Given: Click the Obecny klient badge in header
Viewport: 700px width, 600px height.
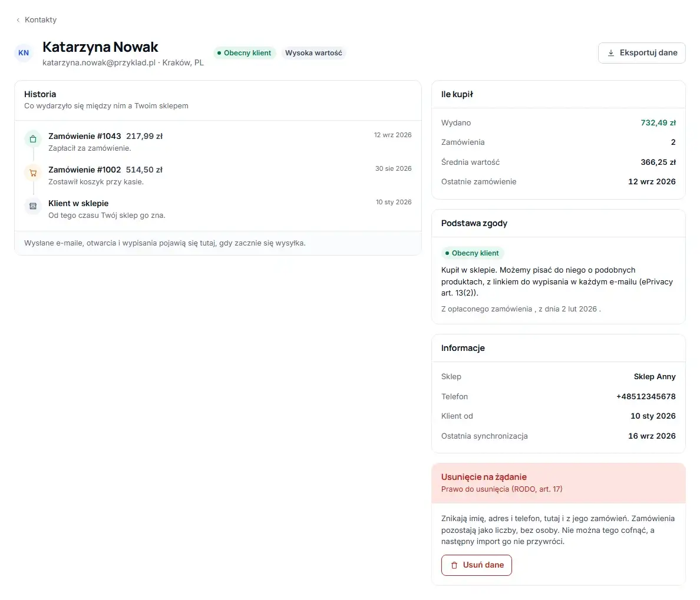Looking at the screenshot, I should [x=245, y=53].
